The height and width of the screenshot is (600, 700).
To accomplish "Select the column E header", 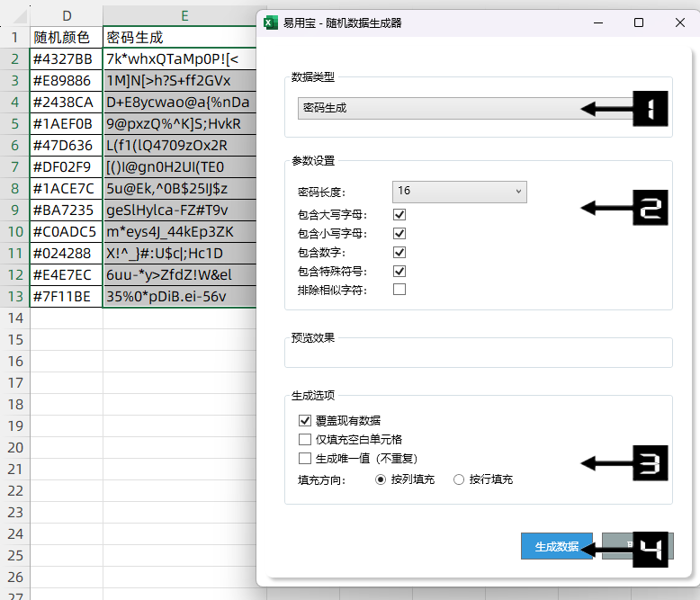I will [184, 15].
